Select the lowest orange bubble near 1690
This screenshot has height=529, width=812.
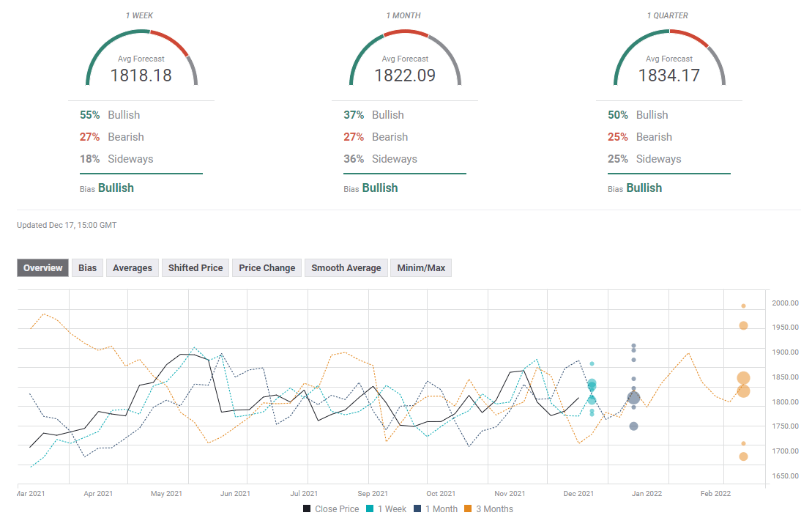(743, 456)
